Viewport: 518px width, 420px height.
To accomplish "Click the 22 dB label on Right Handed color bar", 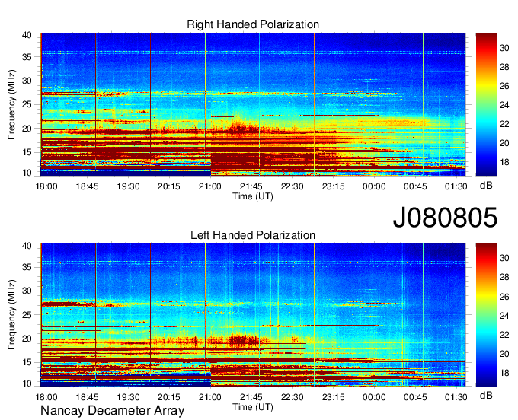I will click(504, 124).
